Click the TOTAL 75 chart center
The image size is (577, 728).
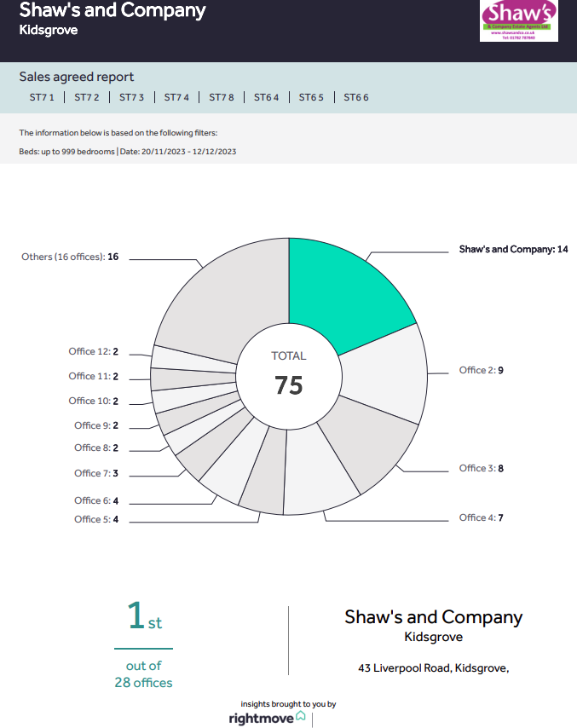pos(289,375)
